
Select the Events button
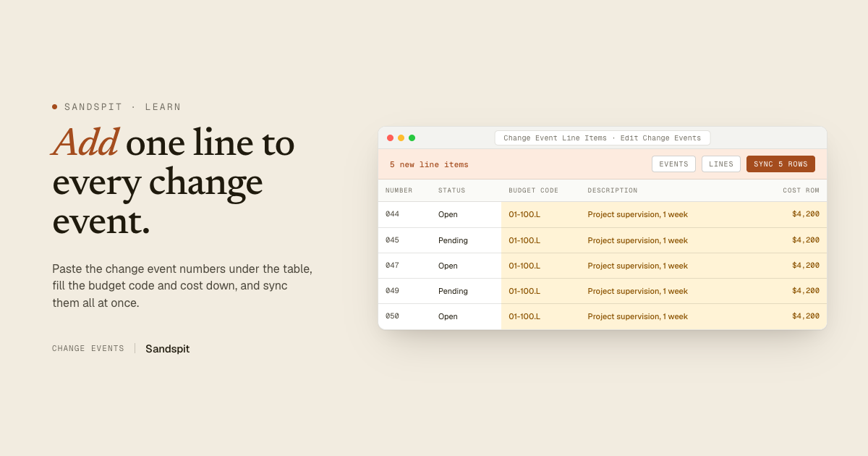673,164
